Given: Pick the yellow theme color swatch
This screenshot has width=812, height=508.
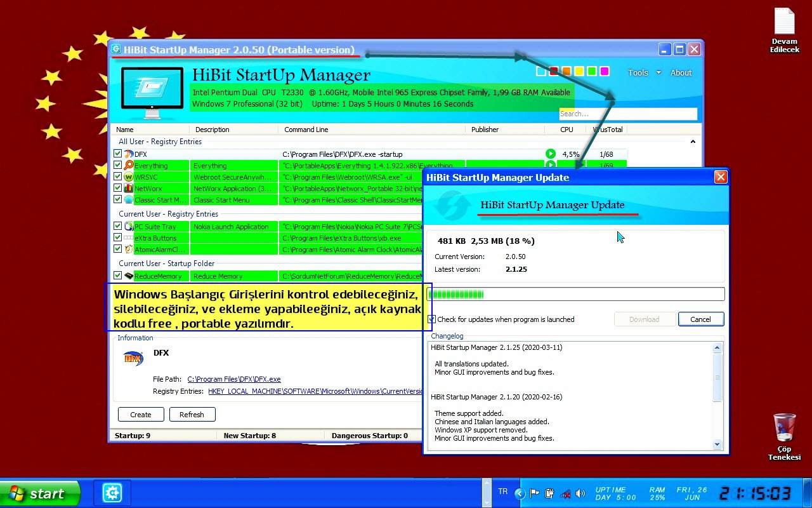Looking at the screenshot, I should click(579, 72).
